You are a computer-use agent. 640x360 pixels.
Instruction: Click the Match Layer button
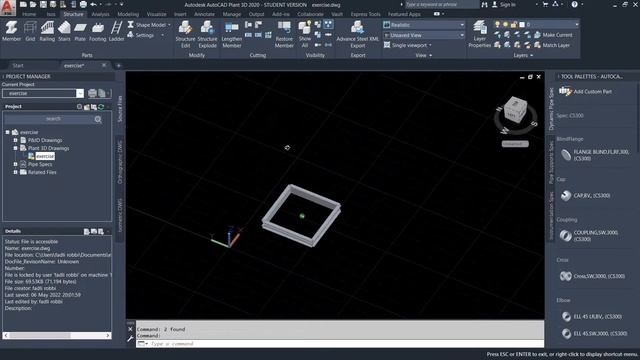point(551,45)
